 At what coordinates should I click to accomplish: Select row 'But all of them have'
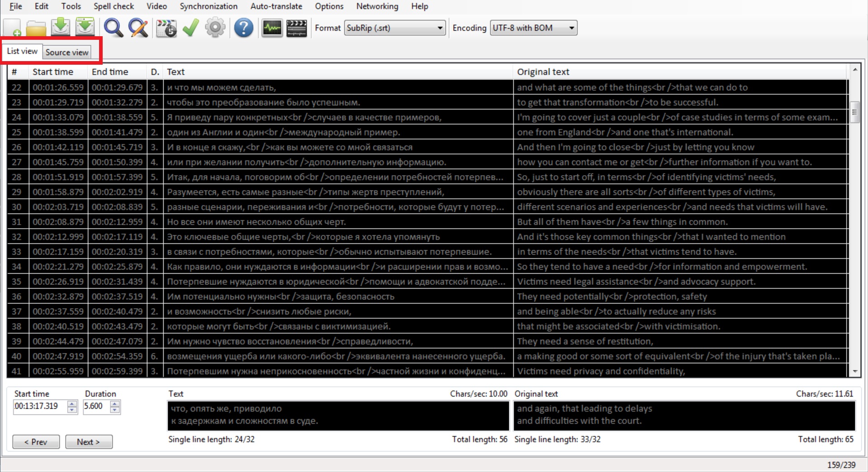(x=428, y=222)
